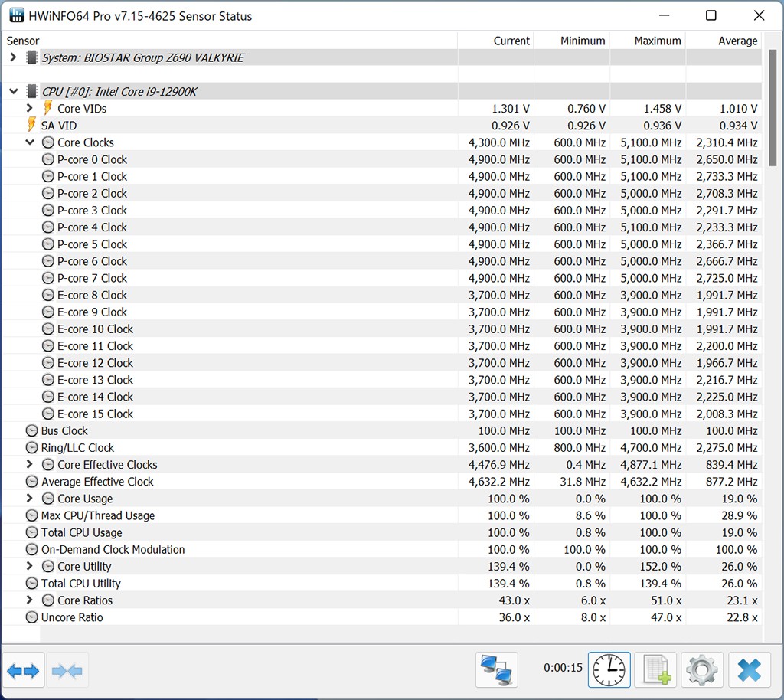Screen dimensions: 784x700
Task: Collapse the Core Clocks subtree
Action: [30, 142]
